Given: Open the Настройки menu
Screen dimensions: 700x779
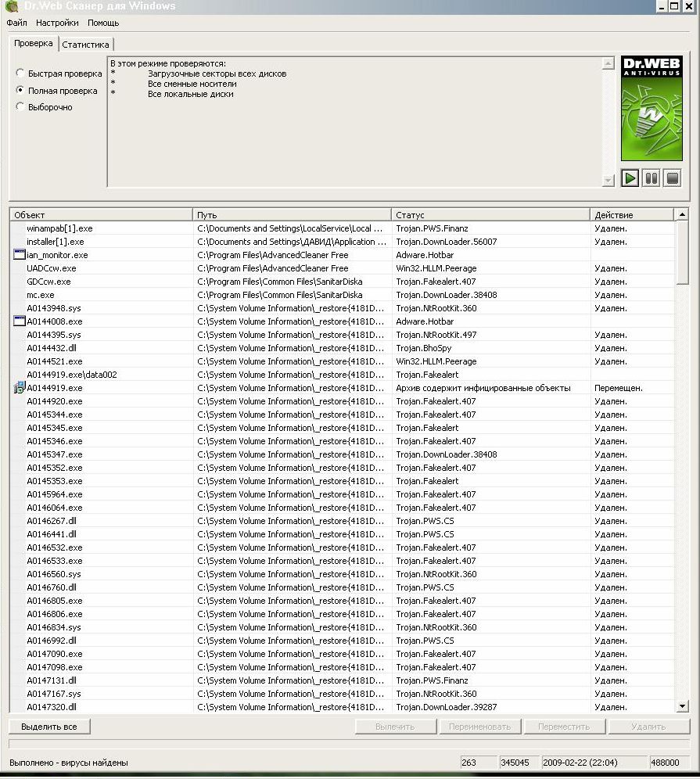Looking at the screenshot, I should [x=57, y=23].
